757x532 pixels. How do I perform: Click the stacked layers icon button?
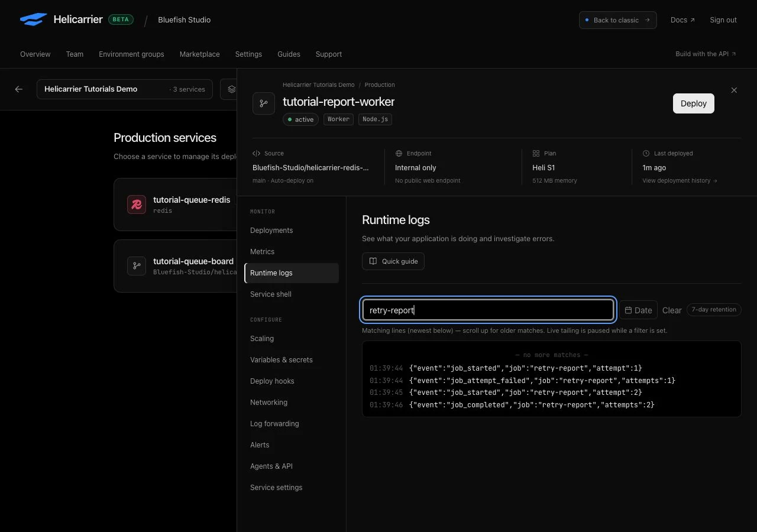pyautogui.click(x=231, y=89)
